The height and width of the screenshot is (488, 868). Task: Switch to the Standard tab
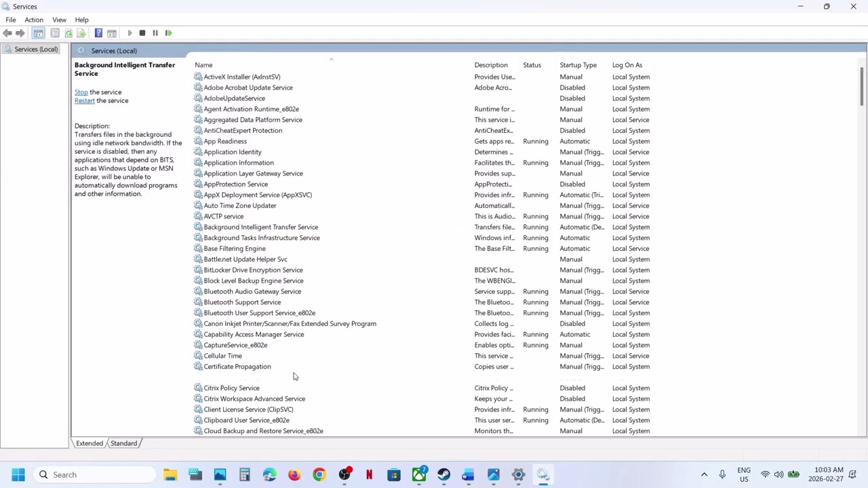pos(123,443)
